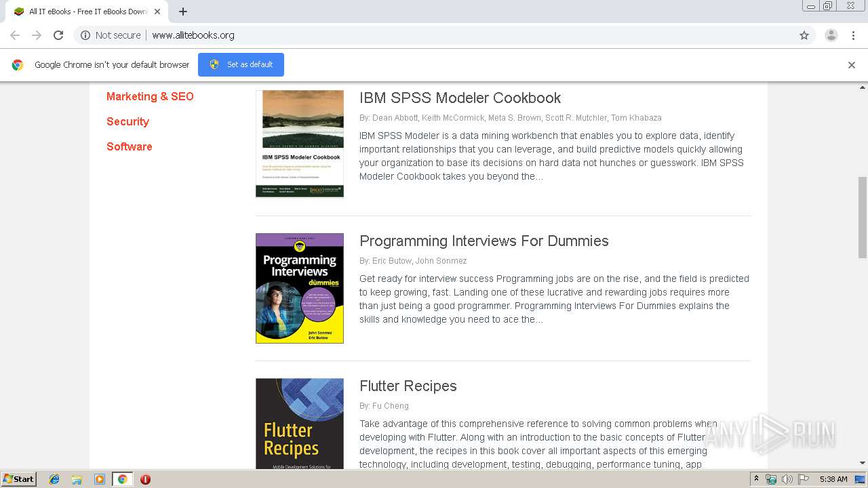Click the scrollbar down arrow
Image resolution: width=868 pixels, height=488 pixels.
pos(863,464)
